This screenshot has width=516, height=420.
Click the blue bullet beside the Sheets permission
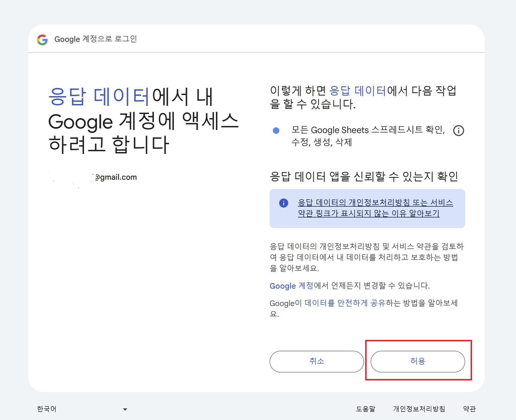tap(276, 131)
